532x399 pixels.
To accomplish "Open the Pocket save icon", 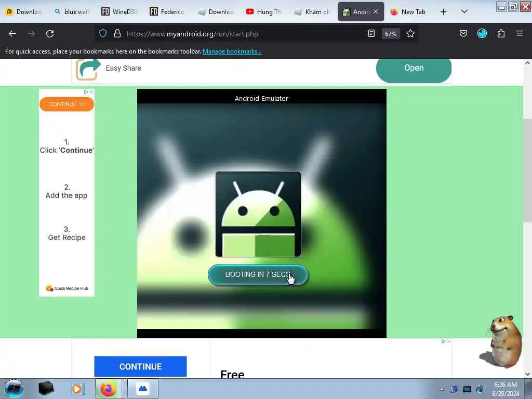I will point(463,33).
